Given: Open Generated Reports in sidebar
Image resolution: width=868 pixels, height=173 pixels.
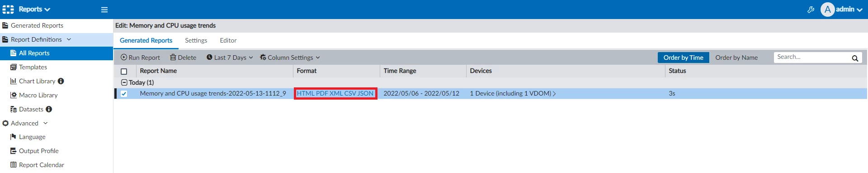Looking at the screenshot, I should pyautogui.click(x=37, y=25).
